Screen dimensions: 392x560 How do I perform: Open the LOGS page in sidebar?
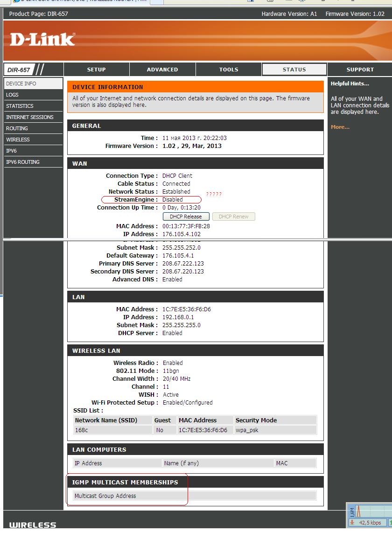click(33, 95)
